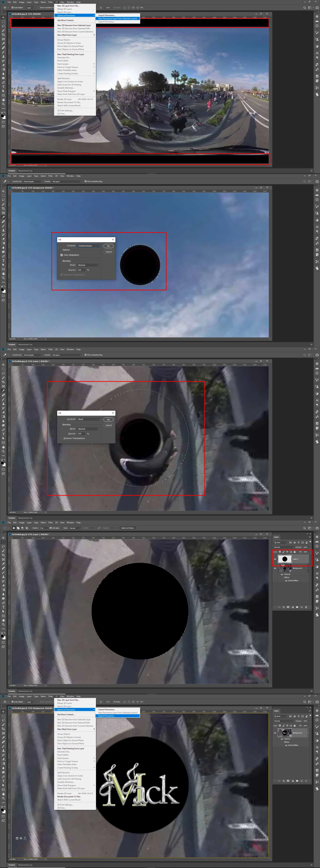This screenshot has height=868, width=320.
Task: Lock image pixels brush icon above Layer 1
Action: pyautogui.click(x=284, y=552)
